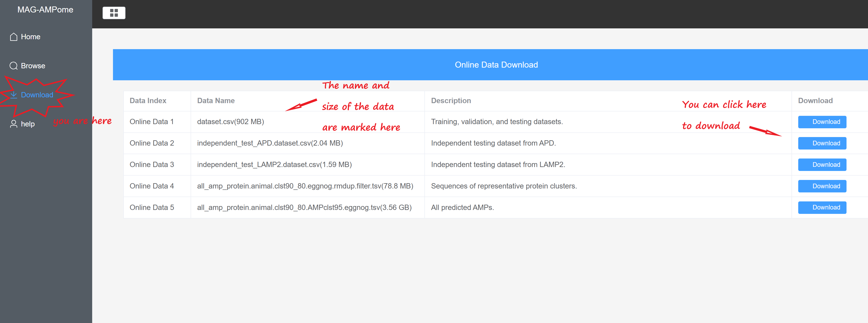
Task: Select the Online Data 4 index cell
Action: pos(152,186)
